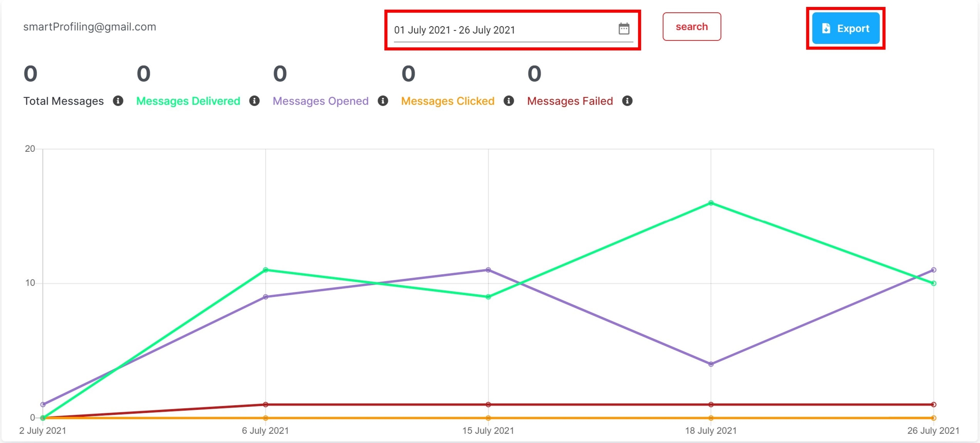Viewport: 980px width, 443px height.
Task: Click purple opened point on 15 July
Action: [x=488, y=270]
